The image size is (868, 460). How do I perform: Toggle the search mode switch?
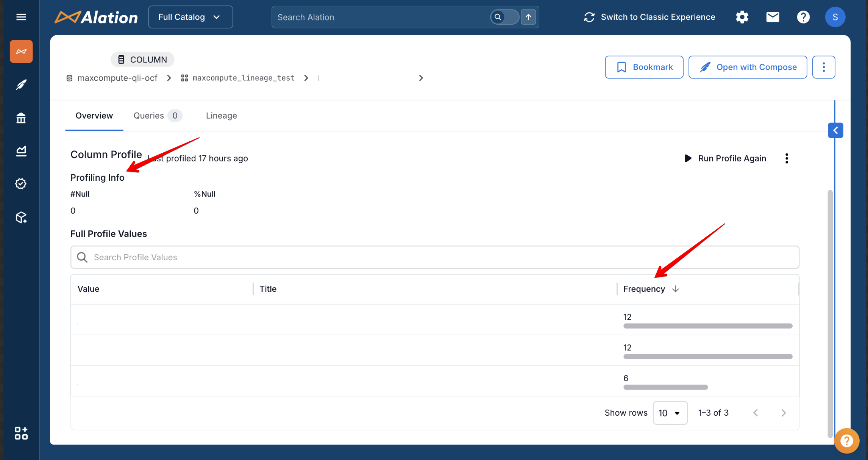pos(504,17)
